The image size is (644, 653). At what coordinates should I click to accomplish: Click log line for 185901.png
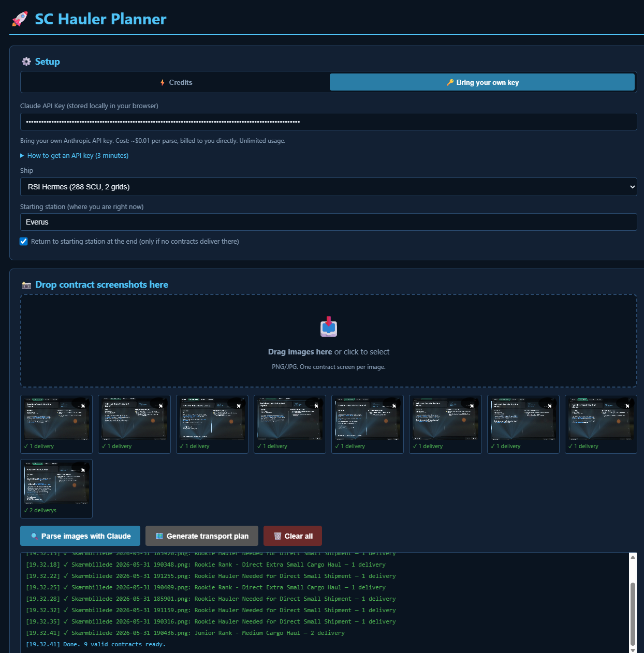pyautogui.click(x=211, y=599)
